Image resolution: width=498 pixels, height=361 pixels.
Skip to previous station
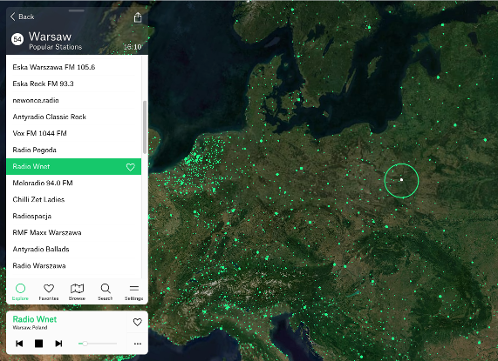[x=20, y=343]
